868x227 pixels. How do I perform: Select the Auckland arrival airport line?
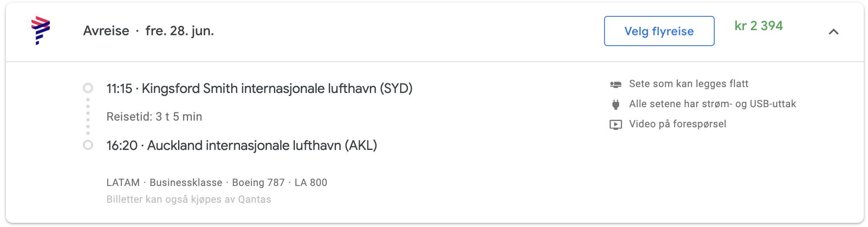click(x=242, y=145)
